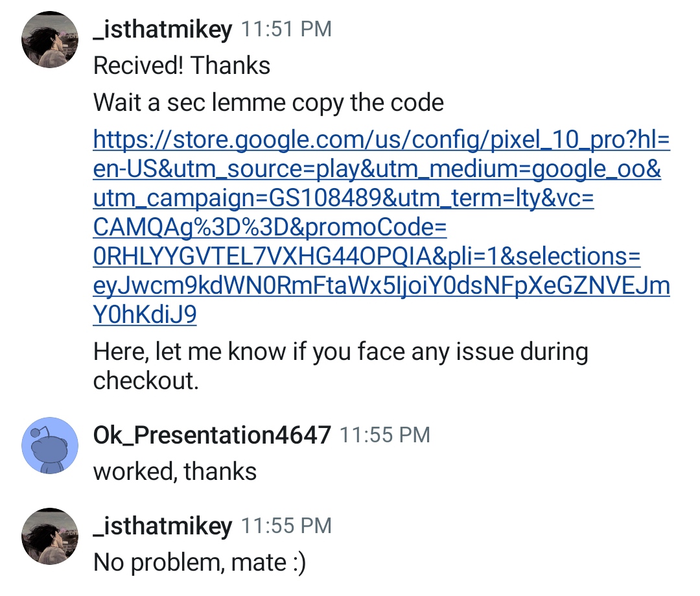Click the _isthatmikey username above "No problem, mate"
Screen dimensions: 700x596
coord(162,525)
